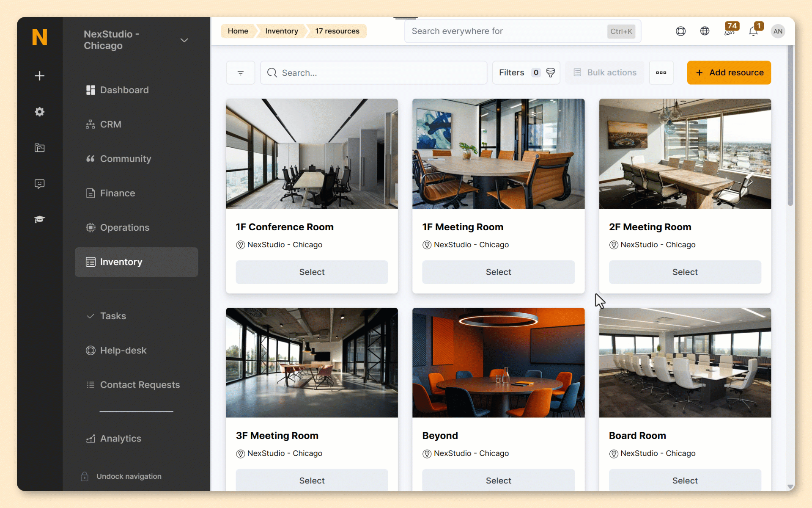This screenshot has height=508, width=812.
Task: Open 2F Meeting Room photo
Action: coord(685,154)
